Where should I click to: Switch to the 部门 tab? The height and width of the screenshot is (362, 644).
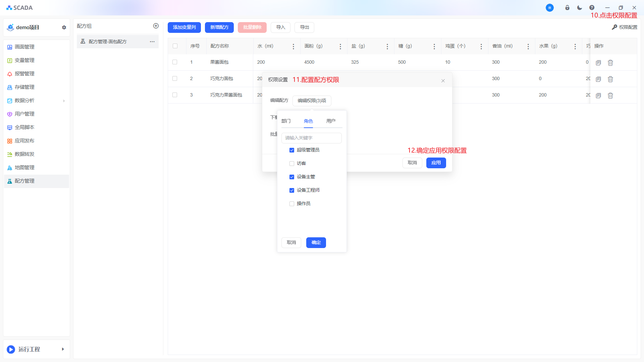coord(286,121)
